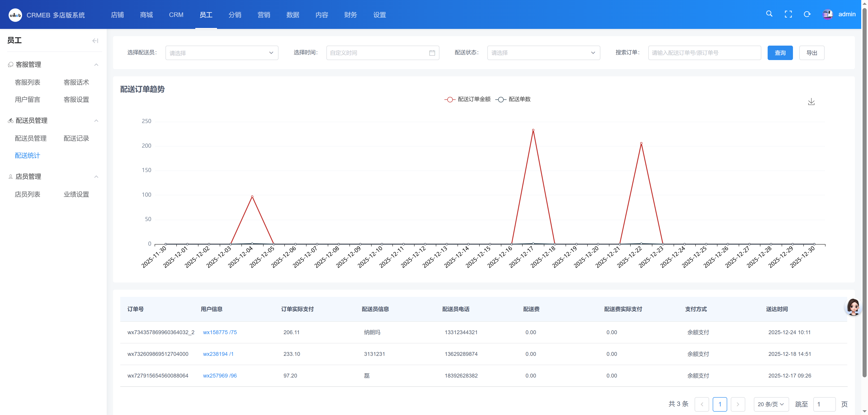Image resolution: width=868 pixels, height=415 pixels.
Task: Open 配送记录 in the sidebar
Action: [x=76, y=138]
